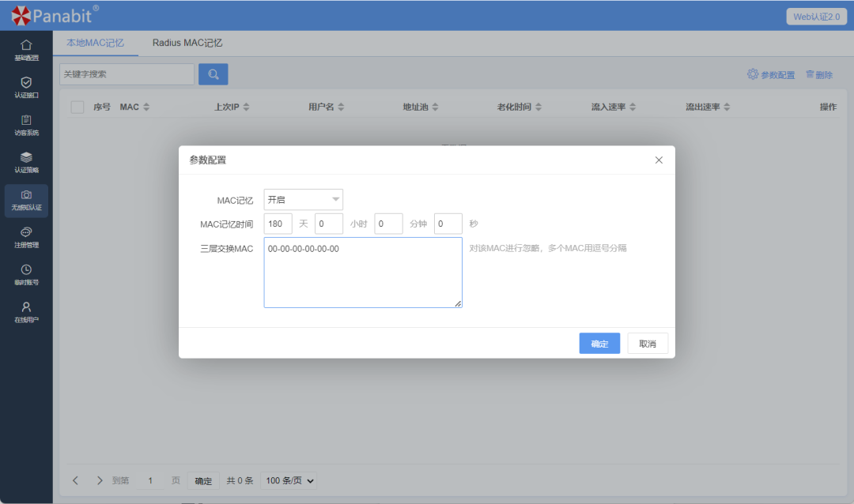
Task: Click the MAC column sort arrows
Action: [147, 107]
